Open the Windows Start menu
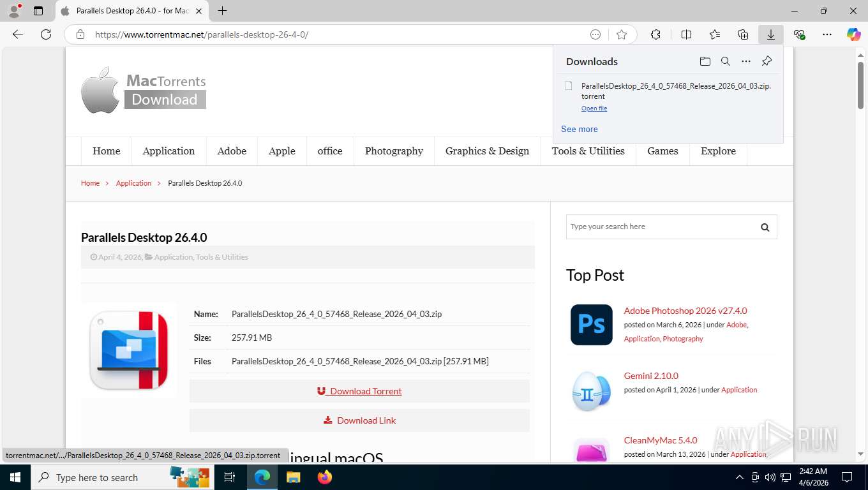This screenshot has width=868, height=490. (15, 477)
